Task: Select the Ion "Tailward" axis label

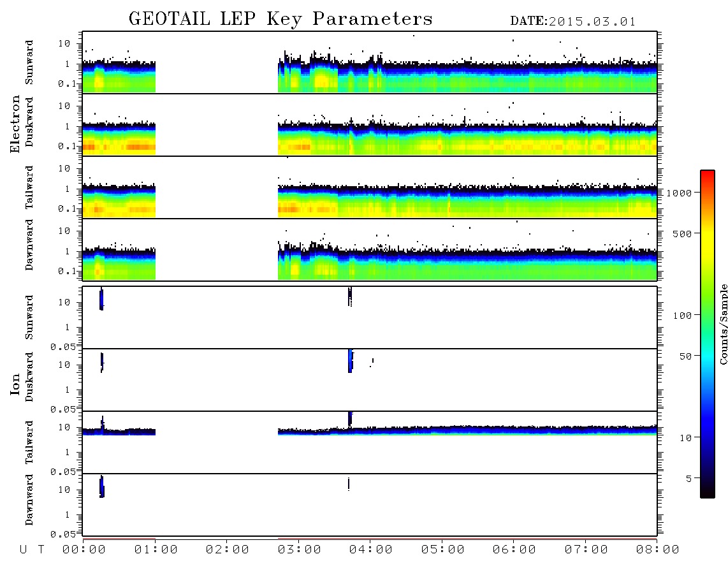Action: point(29,442)
